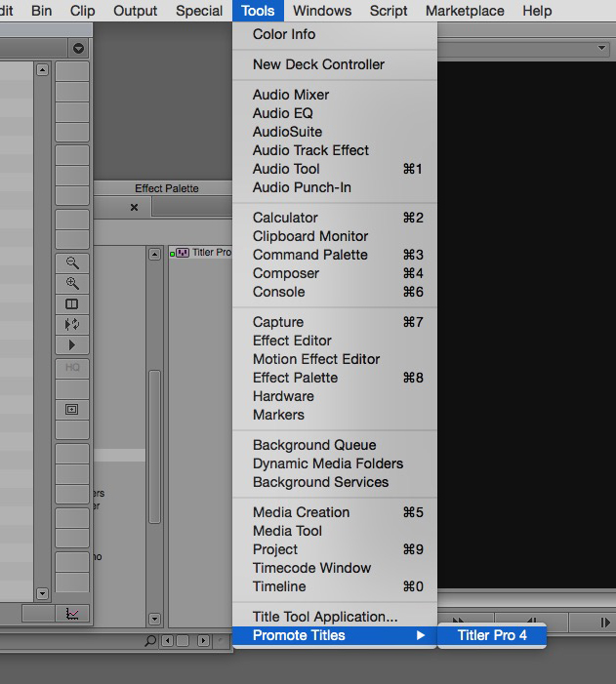
Task: Choose Color Info from the Tools menu
Action: pos(335,34)
